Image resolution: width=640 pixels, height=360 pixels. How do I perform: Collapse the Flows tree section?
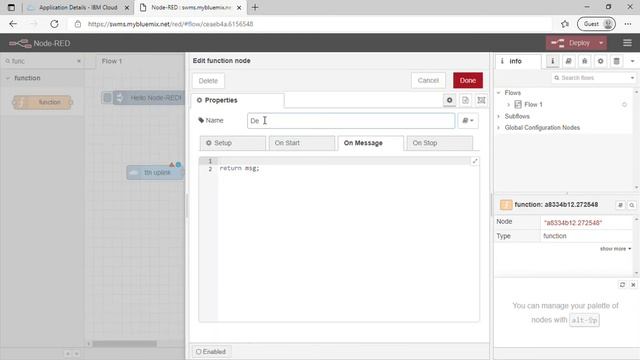[x=498, y=93]
